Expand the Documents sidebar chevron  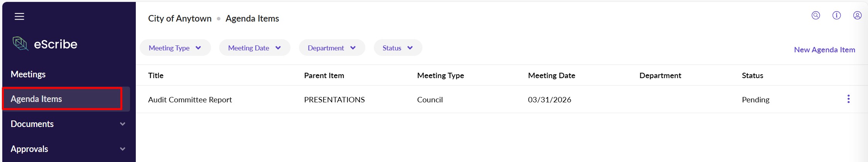click(123, 124)
